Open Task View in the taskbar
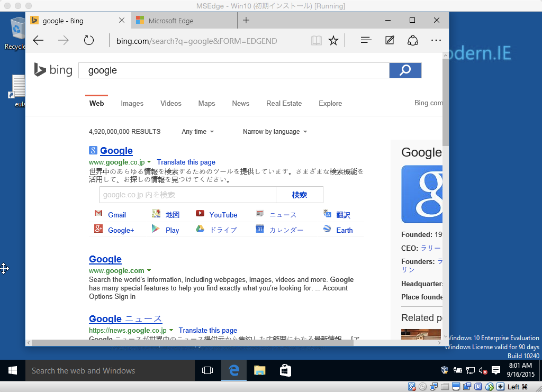 click(x=207, y=371)
